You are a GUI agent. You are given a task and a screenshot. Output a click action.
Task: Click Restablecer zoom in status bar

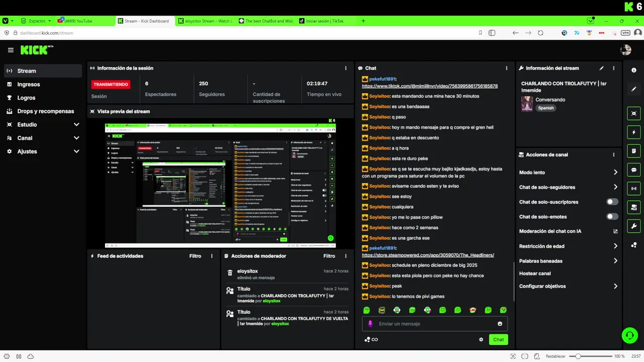tap(555, 356)
